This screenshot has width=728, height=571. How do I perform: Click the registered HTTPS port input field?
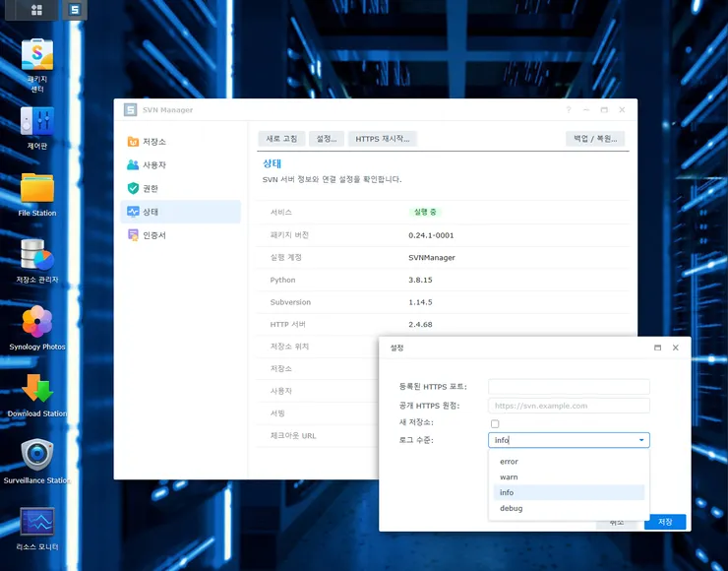point(569,387)
